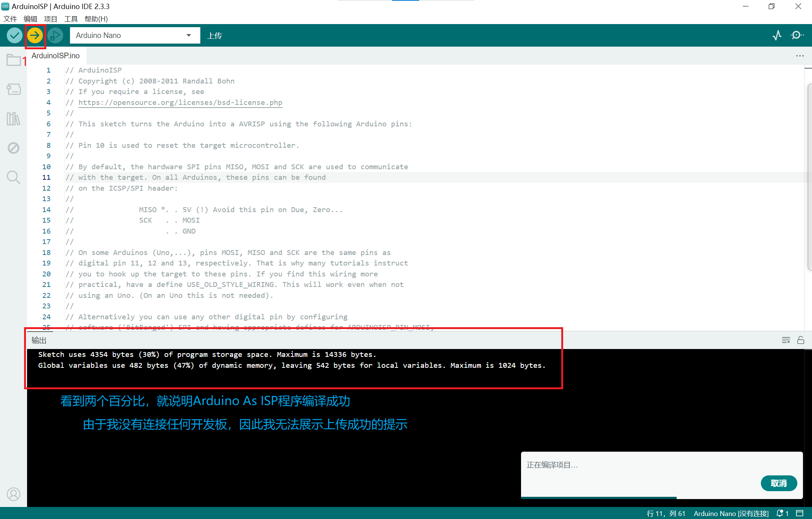This screenshot has height=519, width=812.
Task: Click line 24 'Alternatively you can use' comment
Action: tap(206, 317)
